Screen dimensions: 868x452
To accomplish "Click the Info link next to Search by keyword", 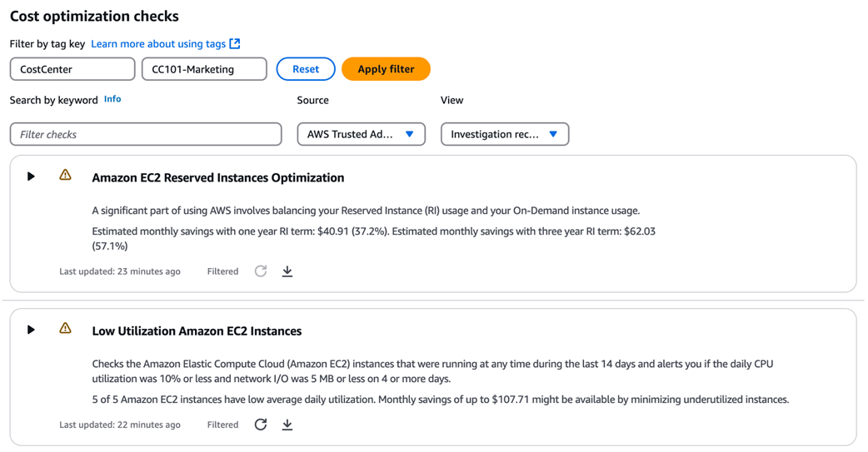I will 112,99.
